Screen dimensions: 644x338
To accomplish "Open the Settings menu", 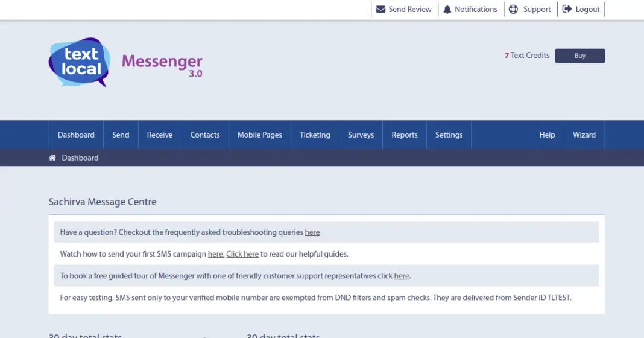I will pos(449,135).
